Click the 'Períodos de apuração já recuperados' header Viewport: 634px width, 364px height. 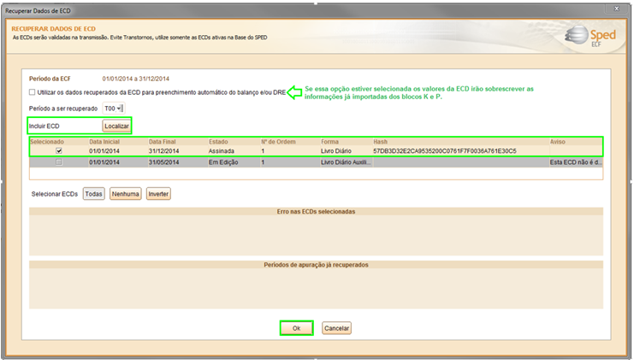tap(316, 265)
